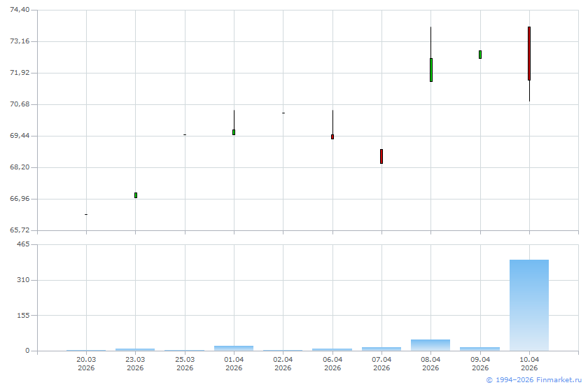
Task: Select the 25.03 2026 date label
Action: tap(185, 363)
